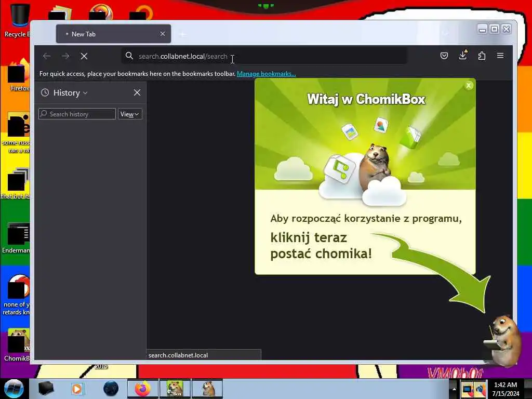Open the hamster taskbar button
532x399 pixels.
pyautogui.click(x=207, y=389)
